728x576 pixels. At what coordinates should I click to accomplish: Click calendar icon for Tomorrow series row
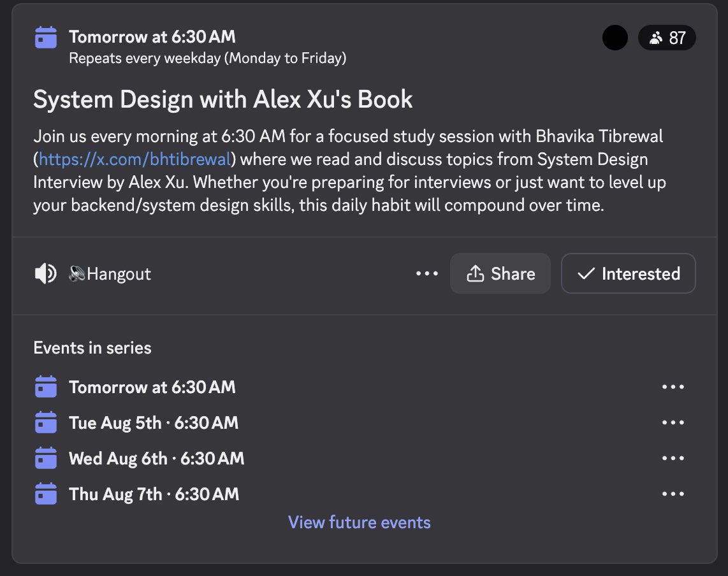click(x=45, y=387)
